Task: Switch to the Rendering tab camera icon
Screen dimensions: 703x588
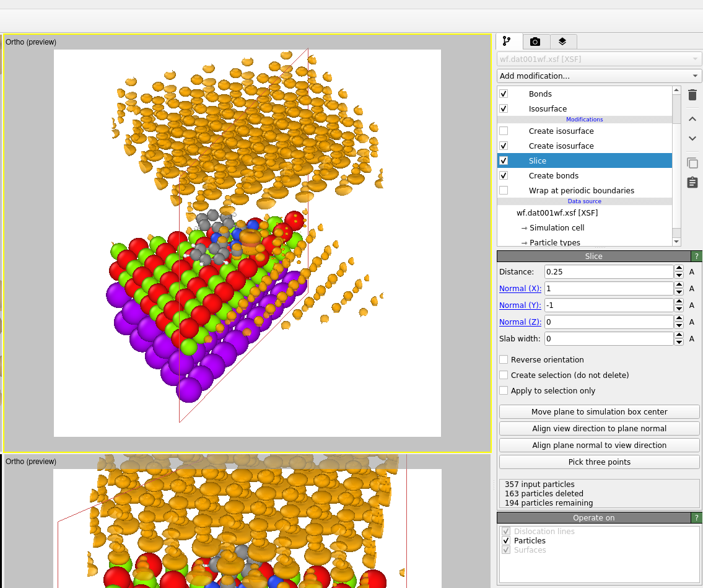Action: point(535,41)
